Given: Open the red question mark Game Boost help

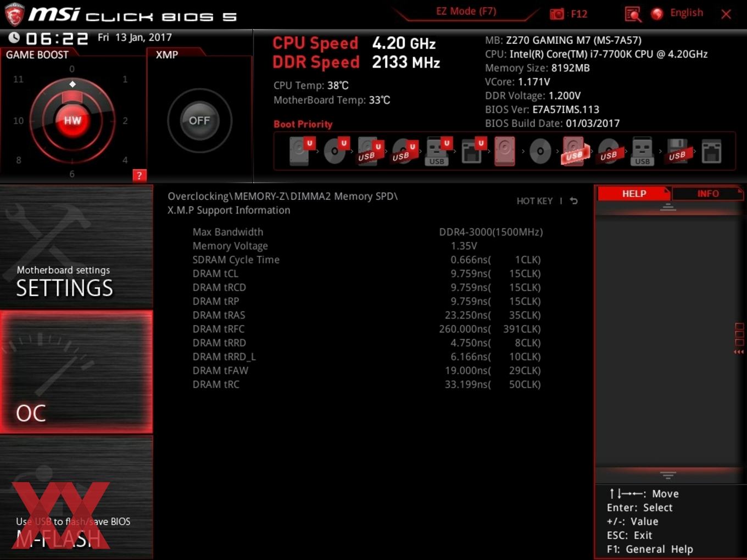Looking at the screenshot, I should coord(139,175).
